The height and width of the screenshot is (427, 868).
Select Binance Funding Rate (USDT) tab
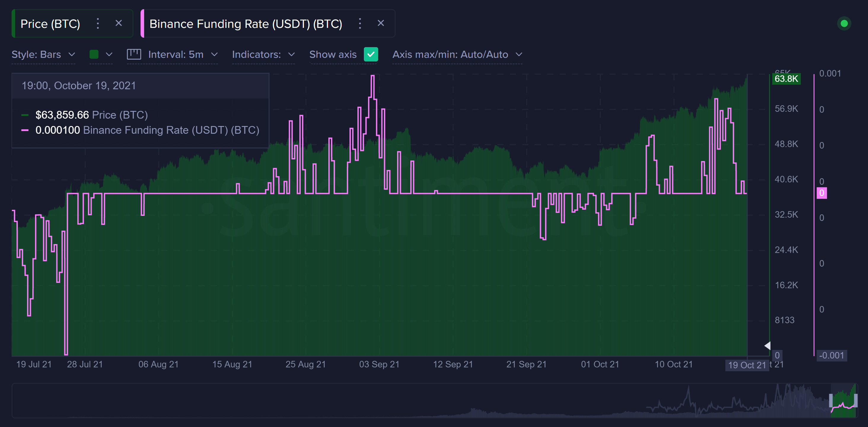(x=246, y=24)
